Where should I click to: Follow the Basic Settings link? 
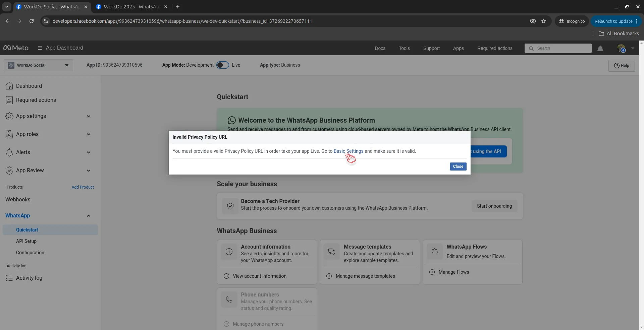348,151
